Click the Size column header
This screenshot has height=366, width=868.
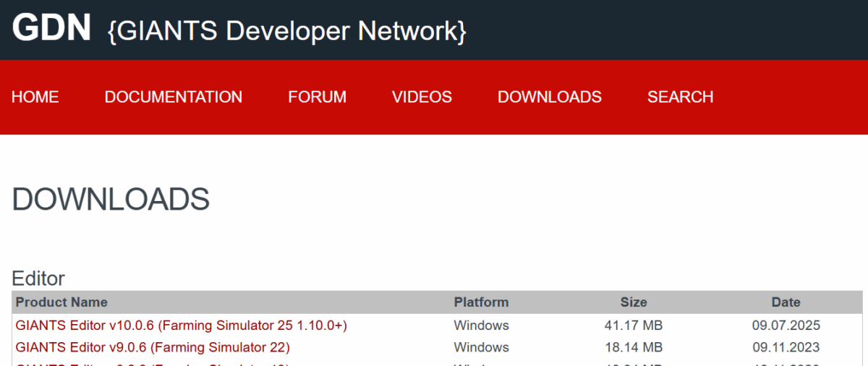coord(634,302)
